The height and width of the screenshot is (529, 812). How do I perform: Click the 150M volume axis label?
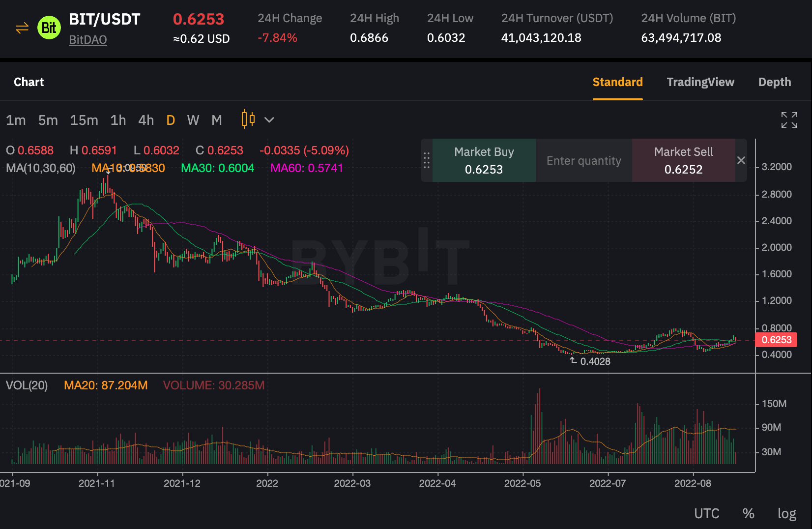(774, 404)
